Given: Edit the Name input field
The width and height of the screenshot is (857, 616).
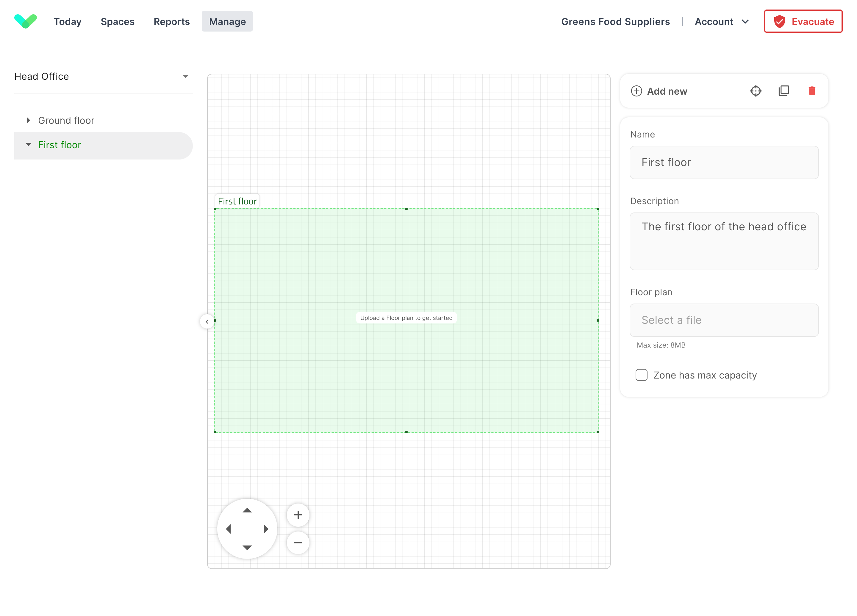Looking at the screenshot, I should pos(724,162).
